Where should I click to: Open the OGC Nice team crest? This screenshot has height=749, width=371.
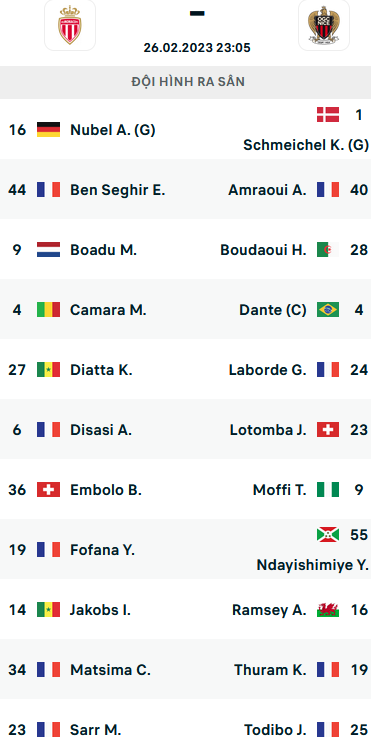324,25
